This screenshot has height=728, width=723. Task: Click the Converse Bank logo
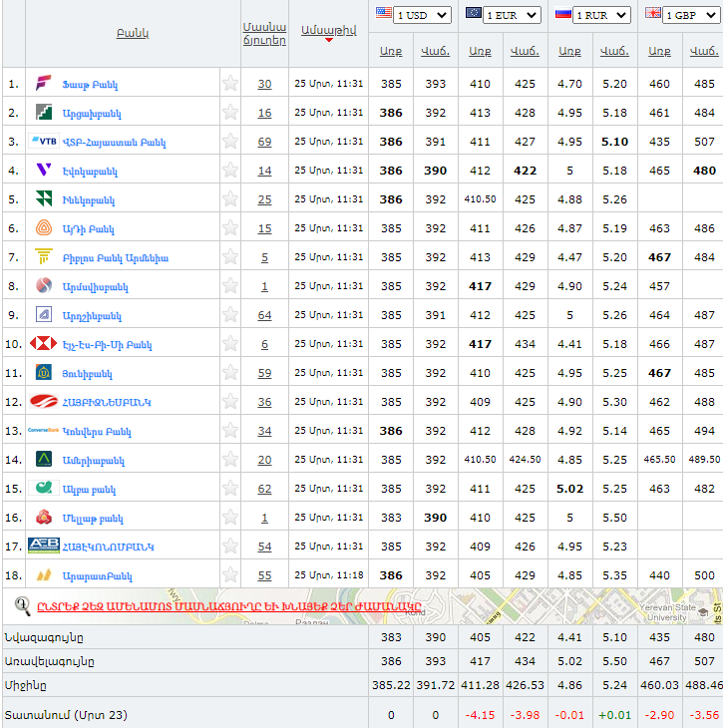[43, 431]
